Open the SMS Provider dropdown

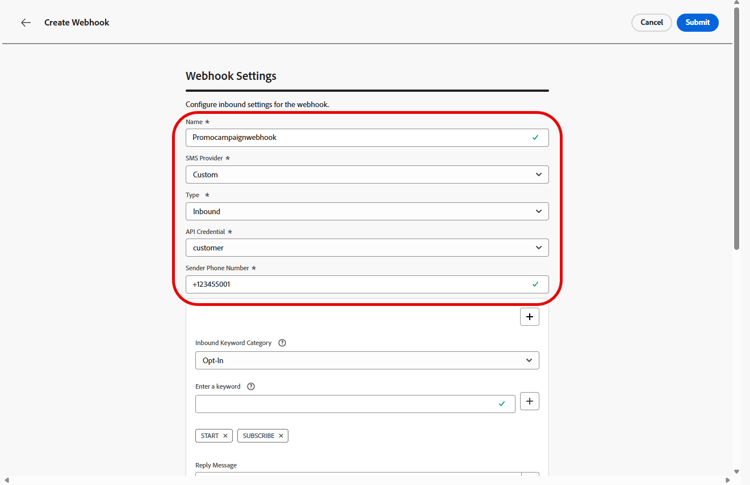pos(367,174)
